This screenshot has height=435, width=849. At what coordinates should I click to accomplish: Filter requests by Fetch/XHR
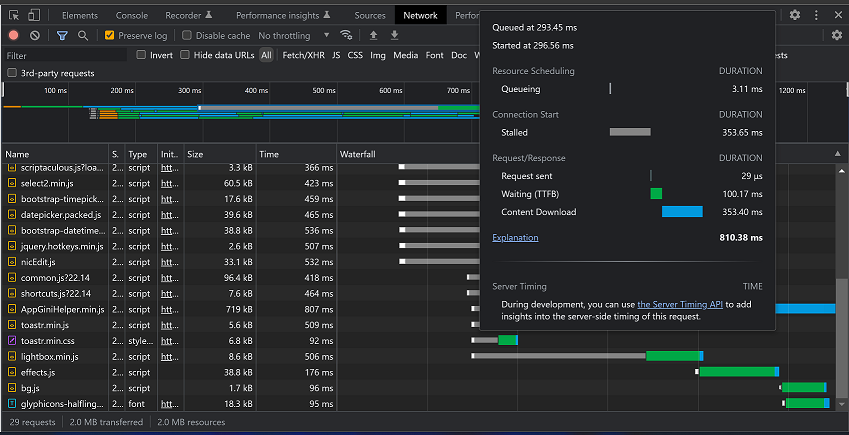303,55
